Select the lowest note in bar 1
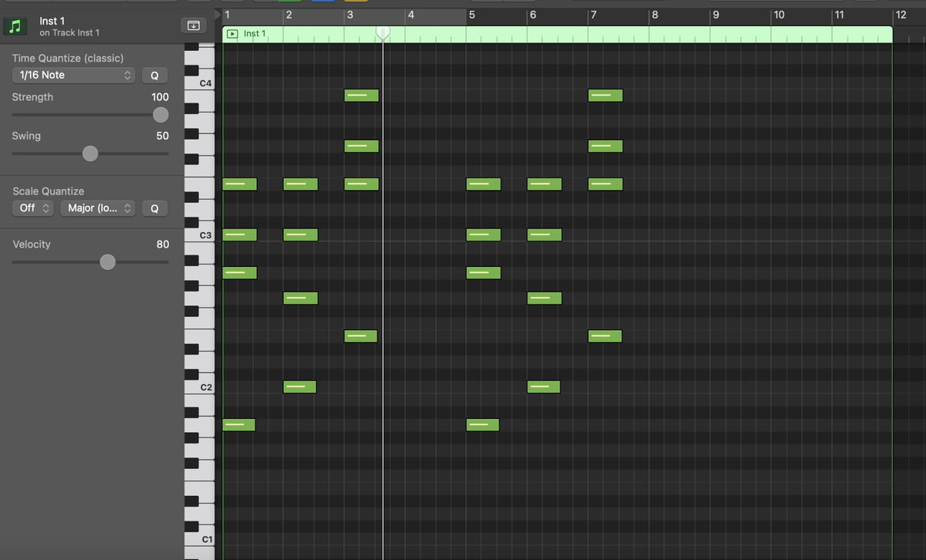Viewport: 926px width, 560px height. point(238,424)
